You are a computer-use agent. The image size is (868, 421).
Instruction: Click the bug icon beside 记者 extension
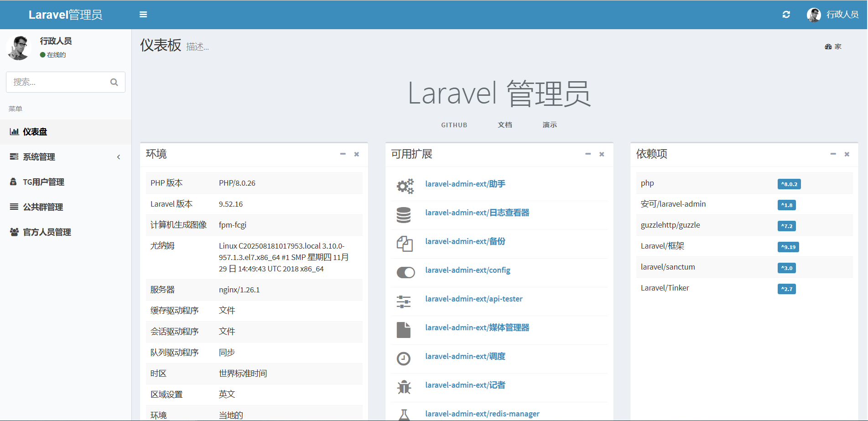pos(404,387)
